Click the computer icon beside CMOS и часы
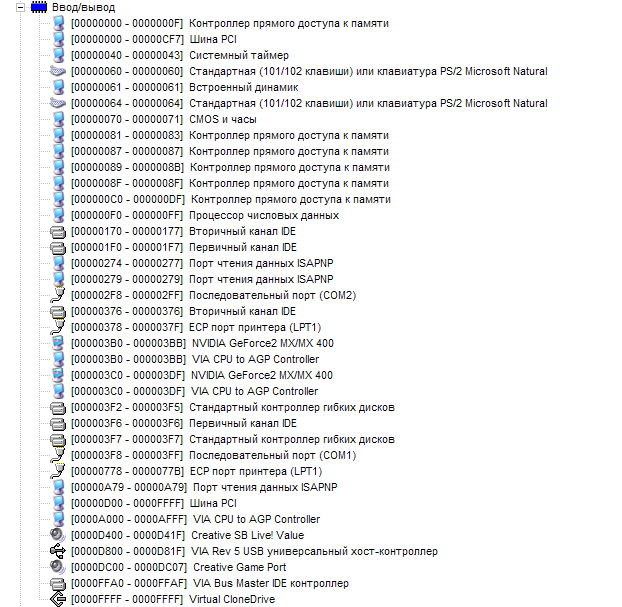This screenshot has width=622, height=607. click(x=58, y=119)
